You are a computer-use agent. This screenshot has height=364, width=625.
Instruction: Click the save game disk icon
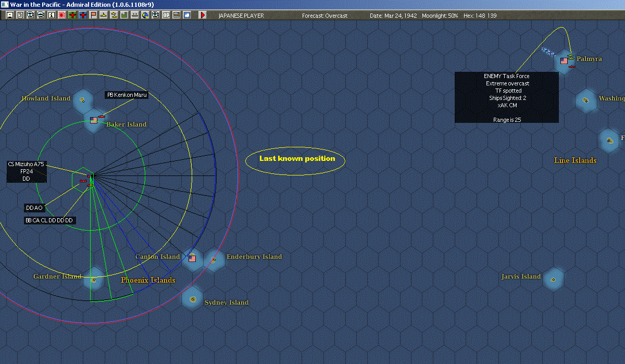point(10,15)
